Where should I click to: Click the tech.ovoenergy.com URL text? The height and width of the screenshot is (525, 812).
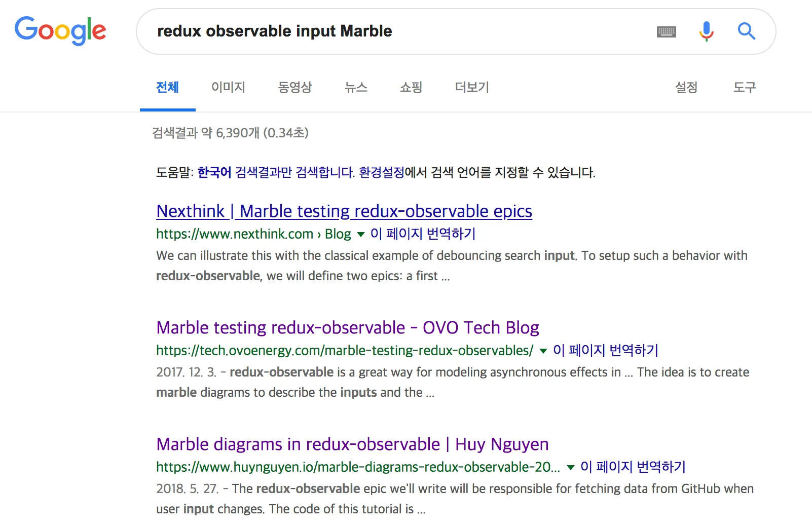coord(345,350)
